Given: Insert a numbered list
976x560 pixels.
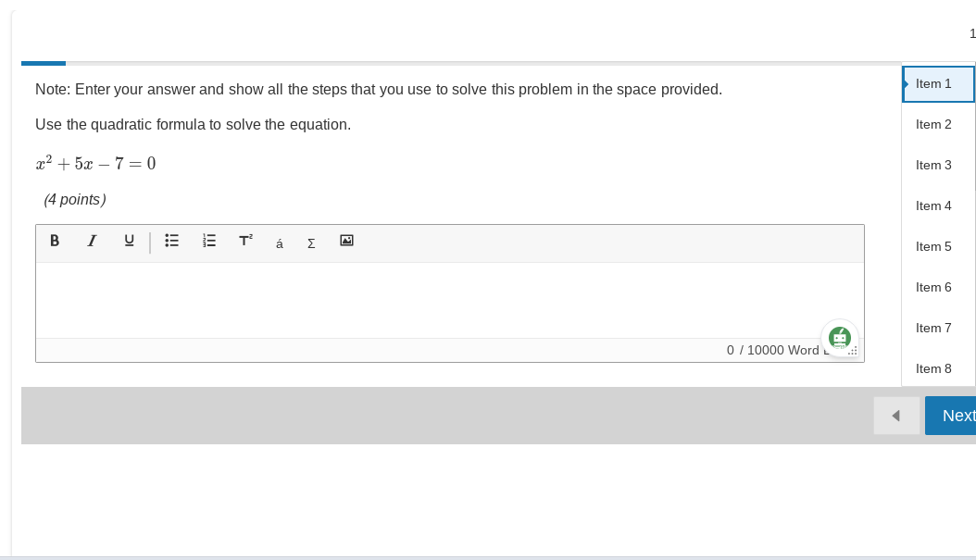Looking at the screenshot, I should [208, 242].
